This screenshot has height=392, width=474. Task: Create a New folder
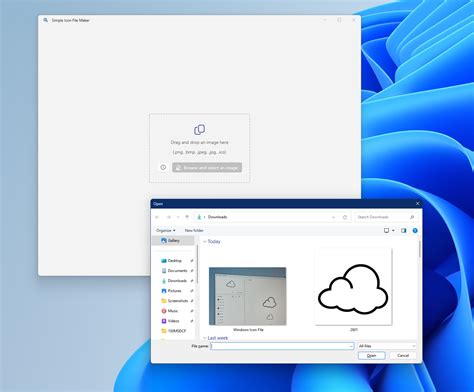(194, 230)
